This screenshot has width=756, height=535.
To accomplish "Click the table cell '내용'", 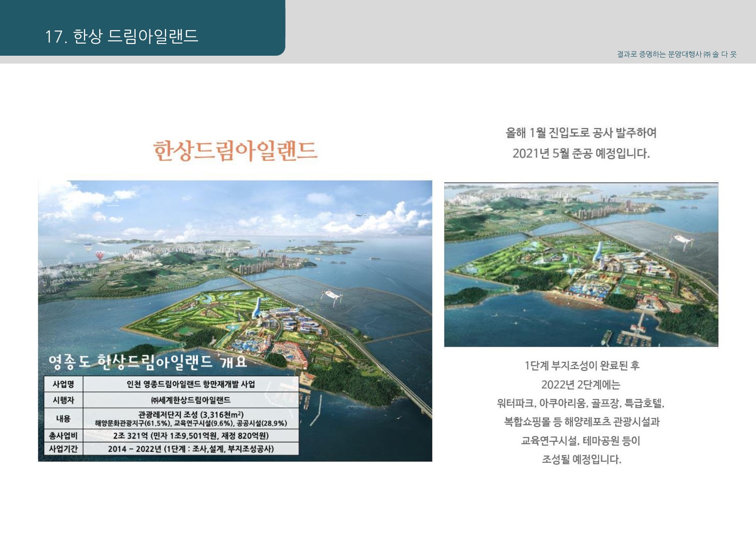I will click(x=63, y=419).
